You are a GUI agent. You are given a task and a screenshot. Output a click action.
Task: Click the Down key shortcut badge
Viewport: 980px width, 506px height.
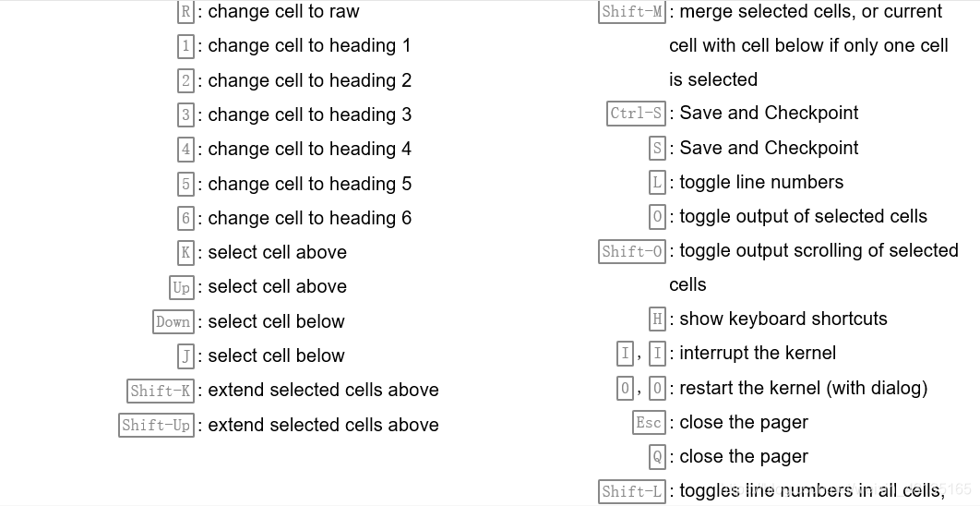[x=173, y=321]
